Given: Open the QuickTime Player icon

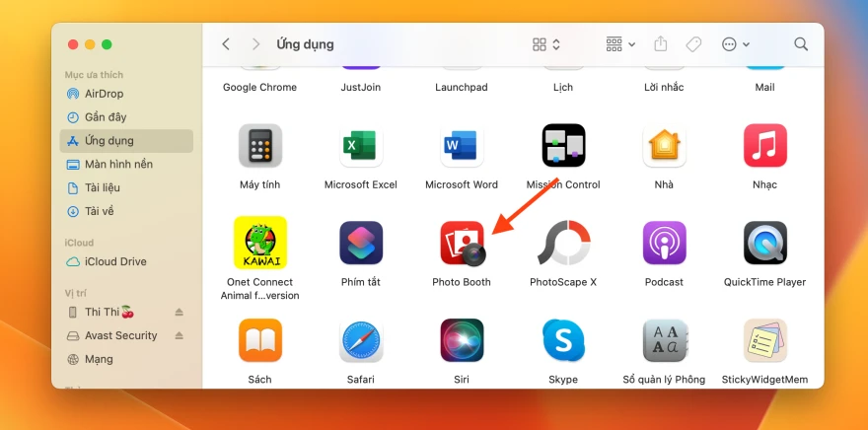Looking at the screenshot, I should pos(764,244).
